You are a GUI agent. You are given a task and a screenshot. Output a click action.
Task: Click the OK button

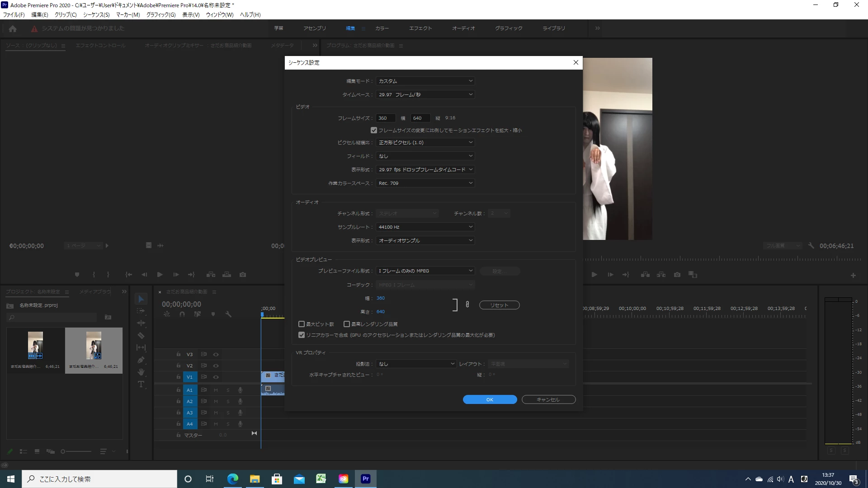[490, 399]
